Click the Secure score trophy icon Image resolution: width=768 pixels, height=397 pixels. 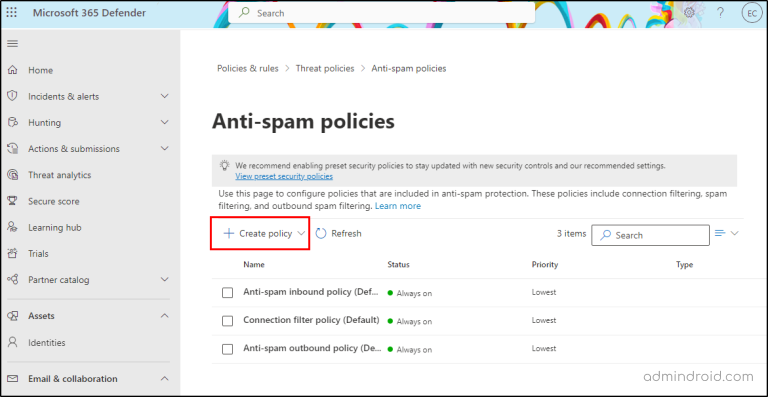click(x=13, y=201)
